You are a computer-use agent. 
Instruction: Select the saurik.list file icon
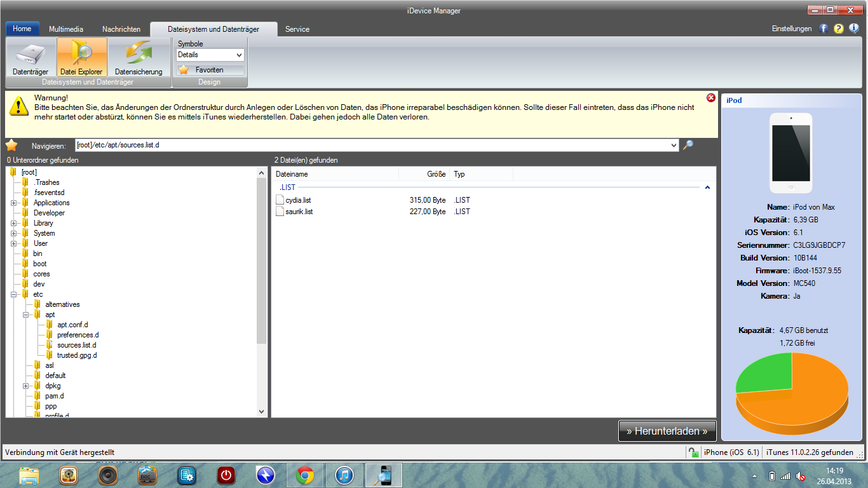pos(280,212)
